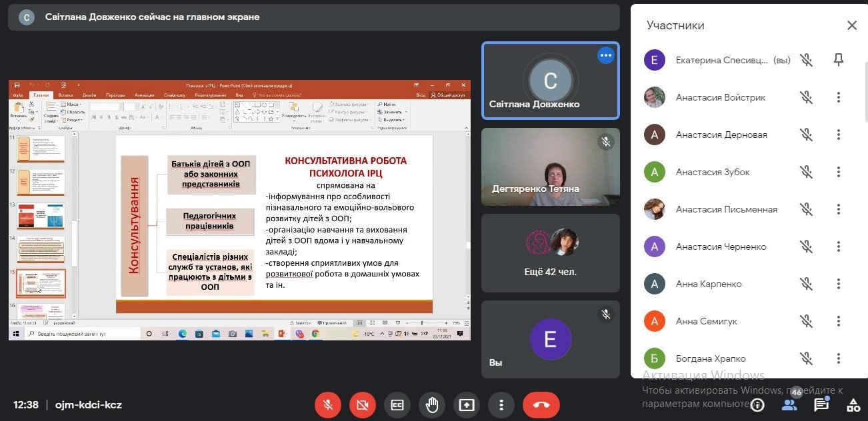Open the meeting details info icon
868x421 pixels.
pos(757,405)
